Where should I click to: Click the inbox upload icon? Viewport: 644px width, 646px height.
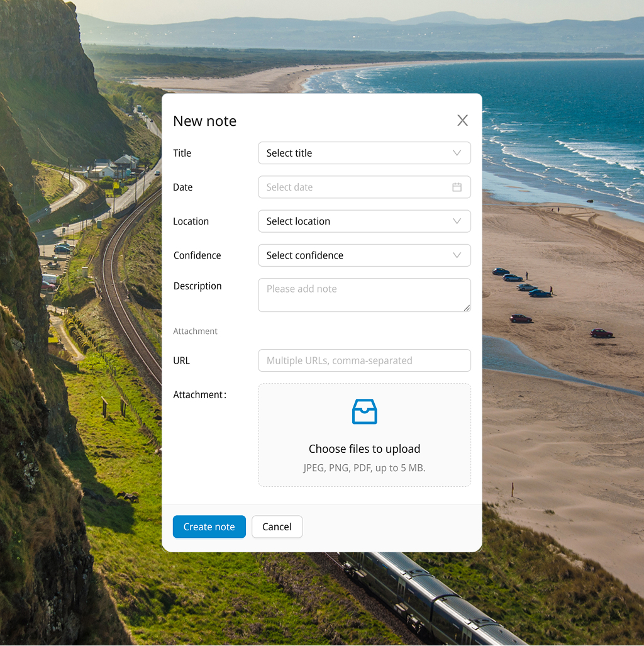[364, 412]
